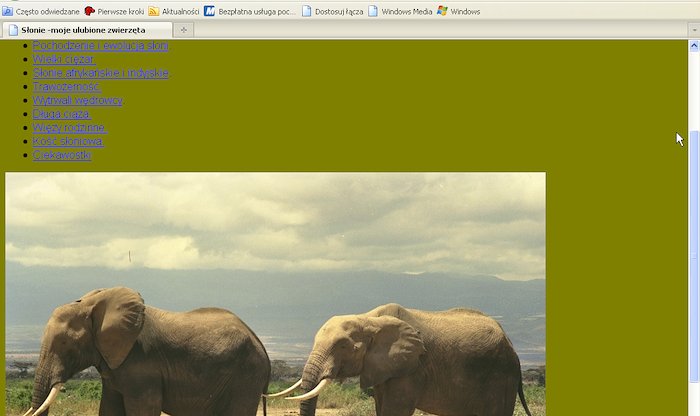Viewport: 700px width, 416px height.
Task: Follow the Wytrwali wędrowcy link
Action: click(x=78, y=100)
